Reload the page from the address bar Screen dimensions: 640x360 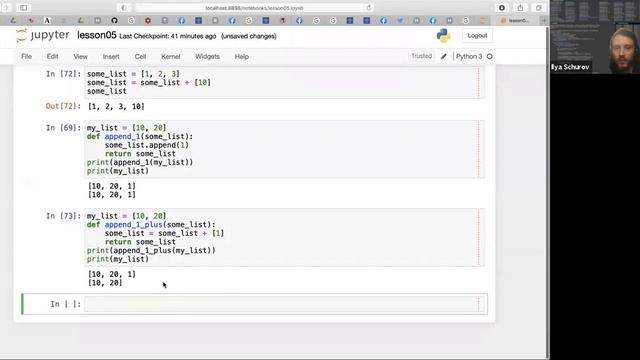(x=369, y=8)
